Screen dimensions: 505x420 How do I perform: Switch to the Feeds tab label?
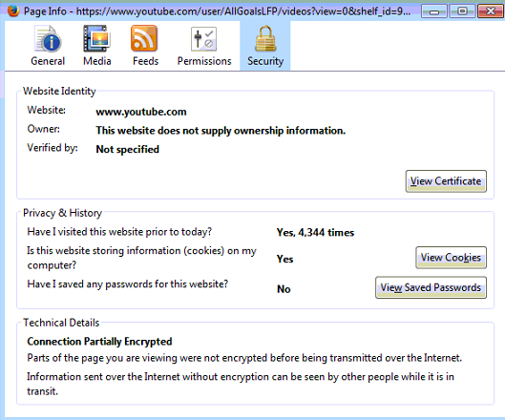coord(145,61)
